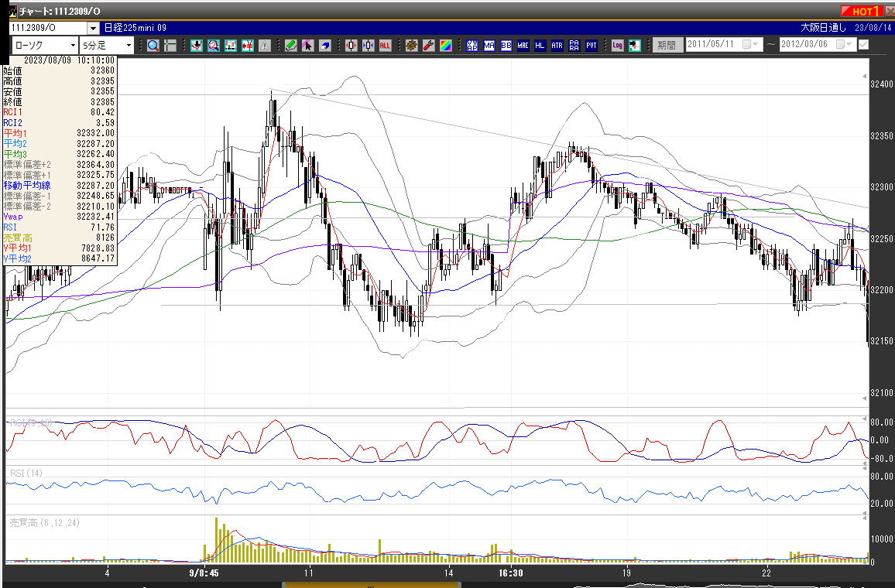Click the 9/8:45 time axis label

click(204, 573)
